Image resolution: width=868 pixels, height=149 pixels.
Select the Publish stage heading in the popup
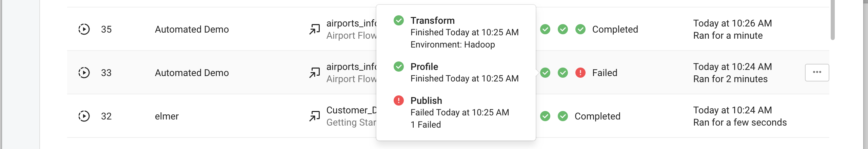(x=426, y=100)
